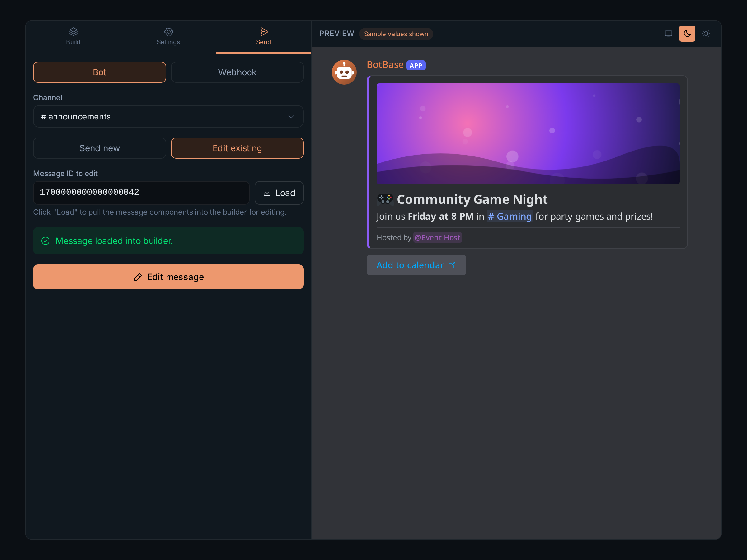The image size is (747, 560).
Task: Click the Sample values shown badge
Action: [396, 34]
